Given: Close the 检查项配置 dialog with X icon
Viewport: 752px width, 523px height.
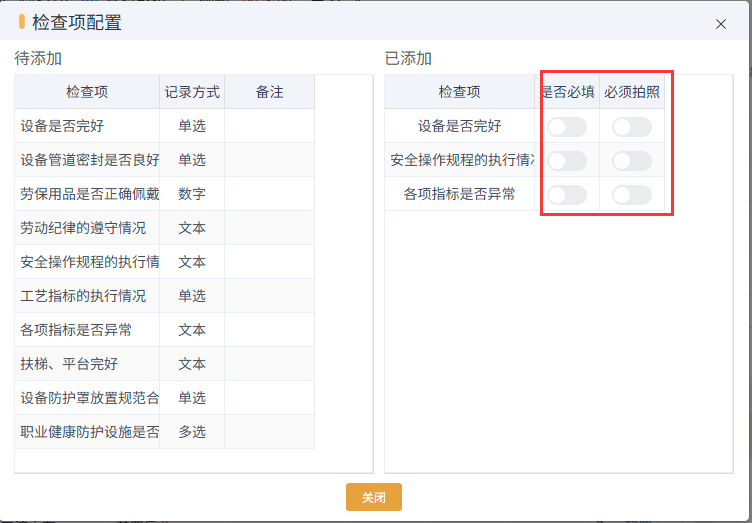Looking at the screenshot, I should (x=720, y=24).
